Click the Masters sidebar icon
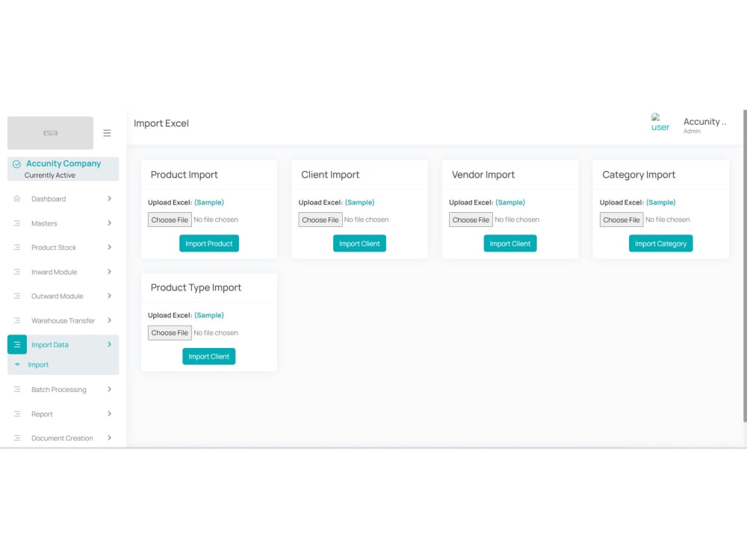Viewport: 747px width, 560px height. (16, 223)
